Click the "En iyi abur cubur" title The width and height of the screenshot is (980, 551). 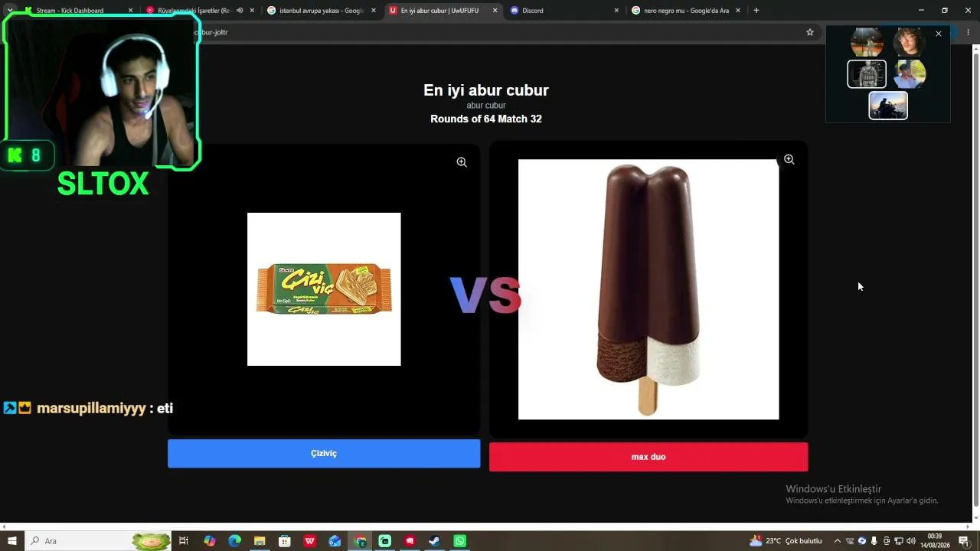point(486,90)
